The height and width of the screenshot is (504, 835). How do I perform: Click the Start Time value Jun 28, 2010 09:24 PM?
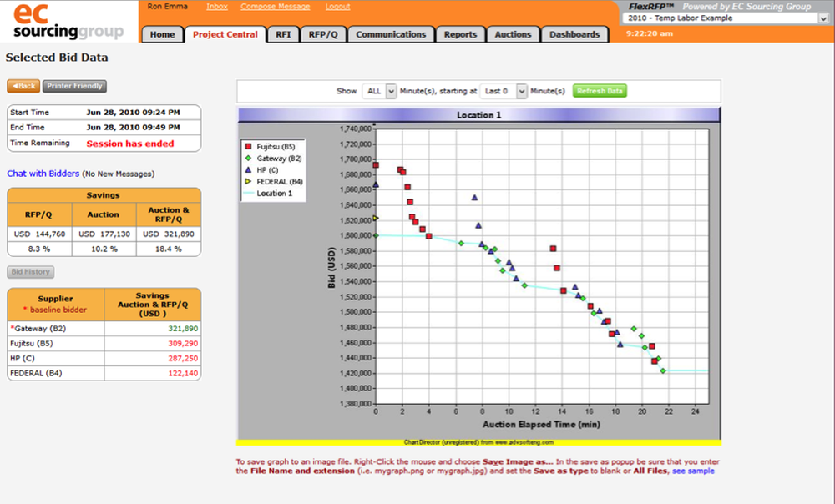(x=133, y=113)
